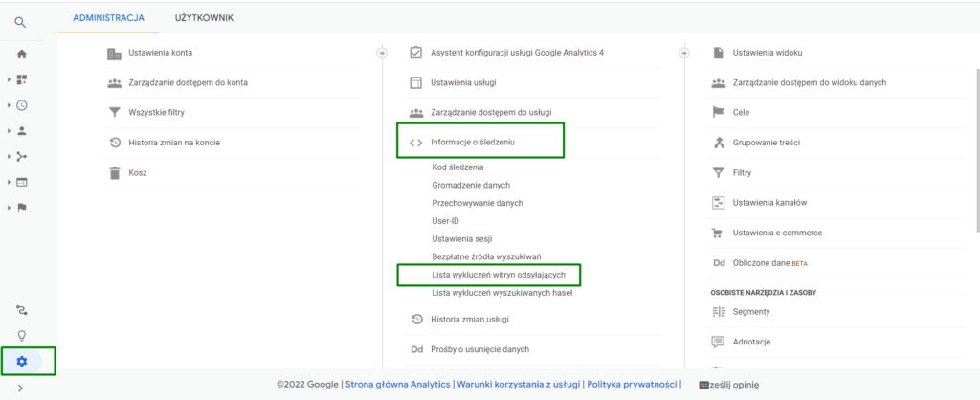Open the Admin gear icon
The width and height of the screenshot is (980, 400).
tap(22, 361)
